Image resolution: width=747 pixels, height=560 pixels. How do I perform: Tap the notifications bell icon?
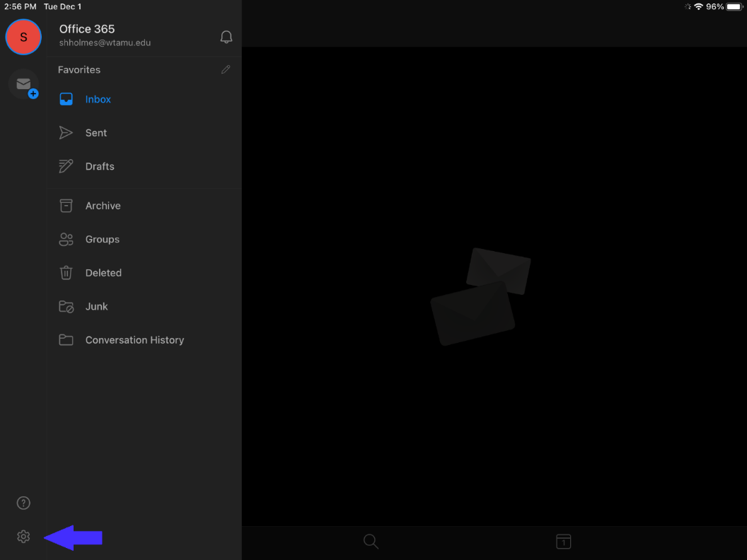(x=226, y=37)
